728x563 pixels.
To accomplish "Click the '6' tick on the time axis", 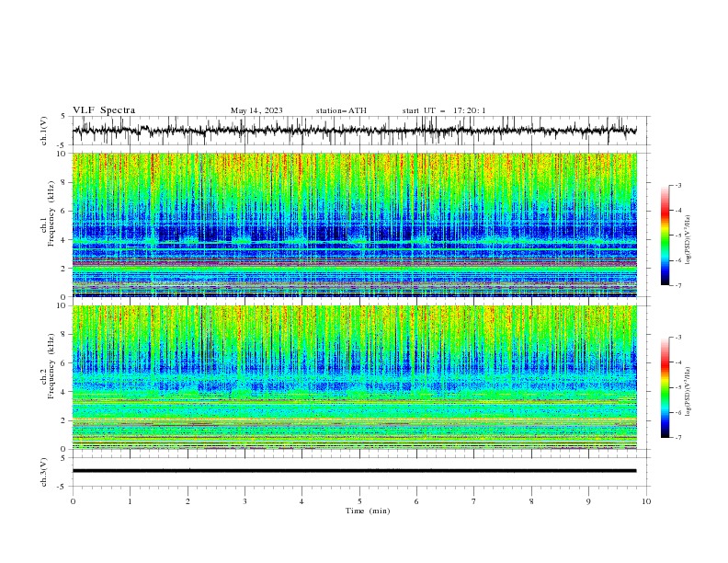I will pyautogui.click(x=416, y=501).
